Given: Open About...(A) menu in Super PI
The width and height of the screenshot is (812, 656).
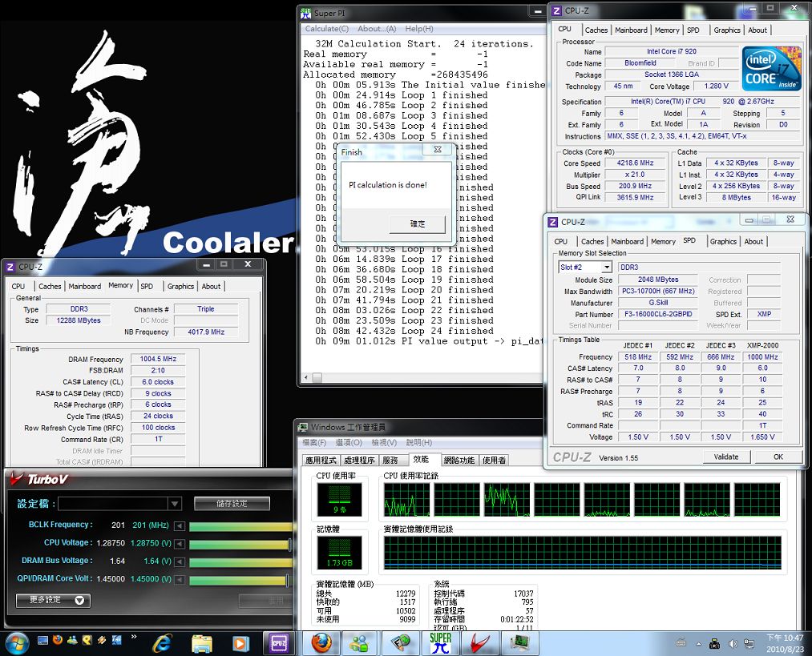Looking at the screenshot, I should (x=377, y=29).
